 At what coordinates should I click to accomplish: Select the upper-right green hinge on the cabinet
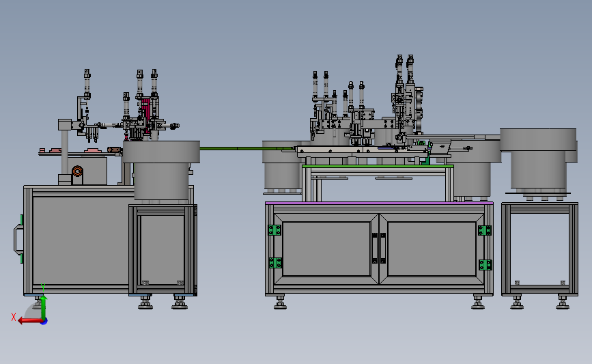point(485,230)
